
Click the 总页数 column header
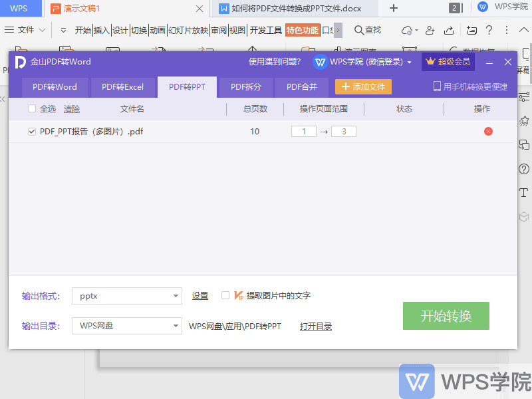pyautogui.click(x=255, y=109)
